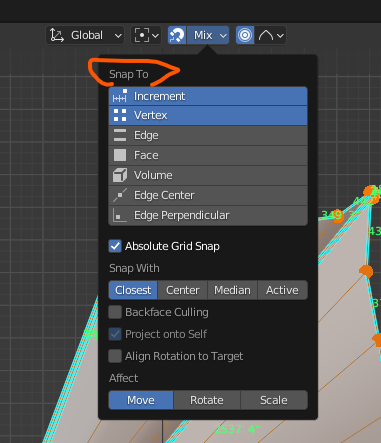The height and width of the screenshot is (443, 381).
Task: Set Snap With to Active
Action: pos(282,290)
